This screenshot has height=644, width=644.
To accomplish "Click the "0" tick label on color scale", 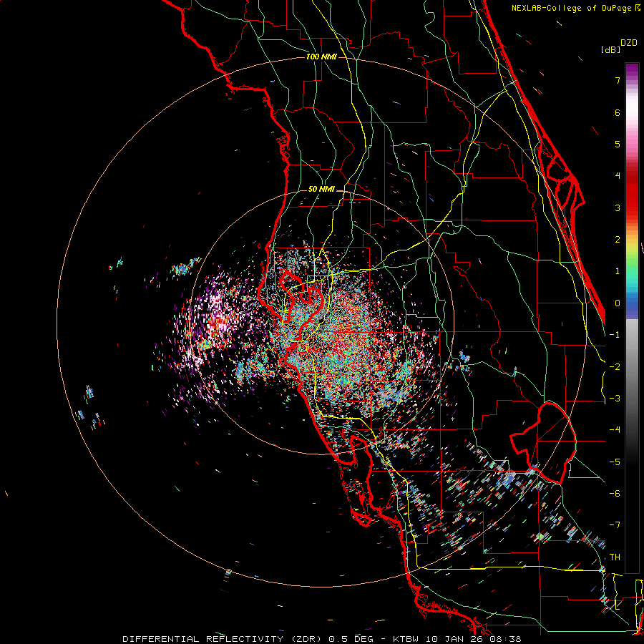I will click(618, 303).
